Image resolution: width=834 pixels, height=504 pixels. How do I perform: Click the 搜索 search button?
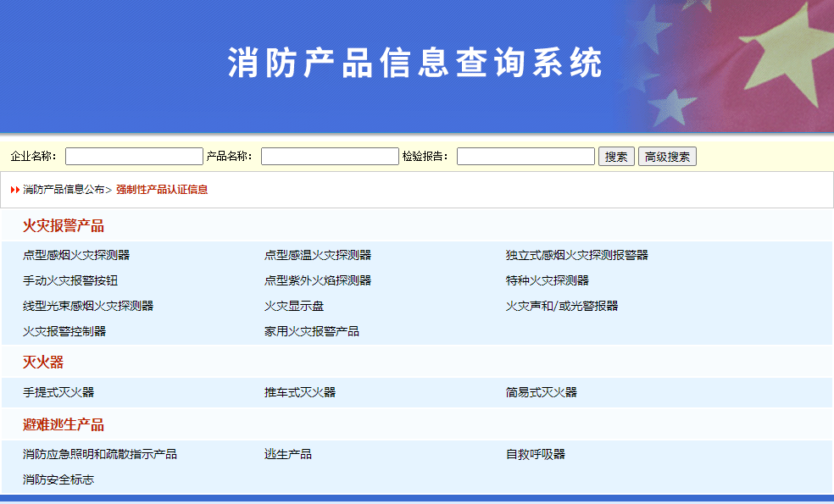(616, 156)
